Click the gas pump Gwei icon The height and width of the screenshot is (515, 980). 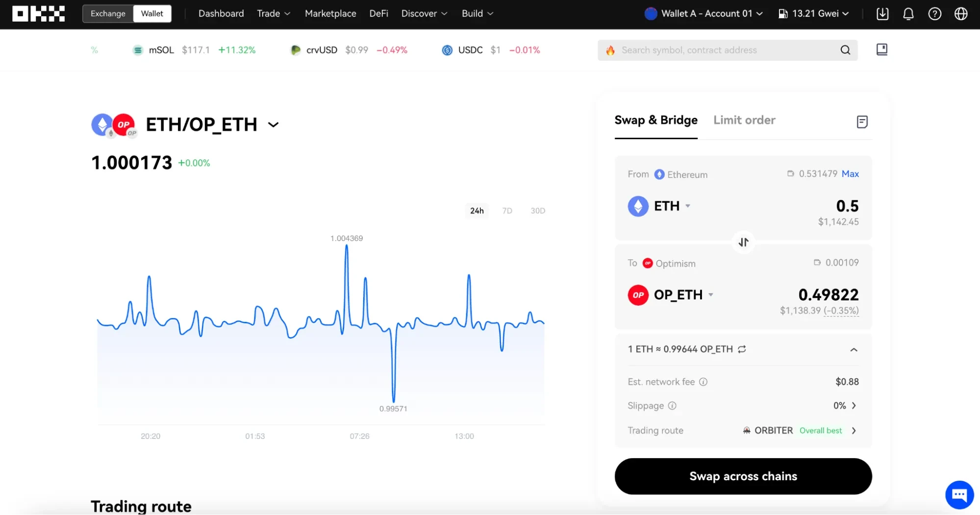tap(783, 14)
